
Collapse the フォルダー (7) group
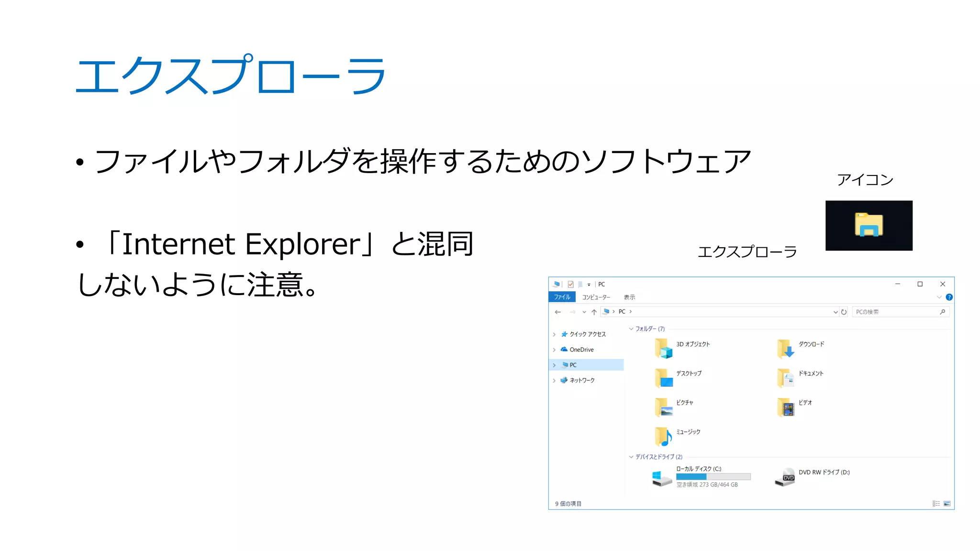(x=631, y=329)
